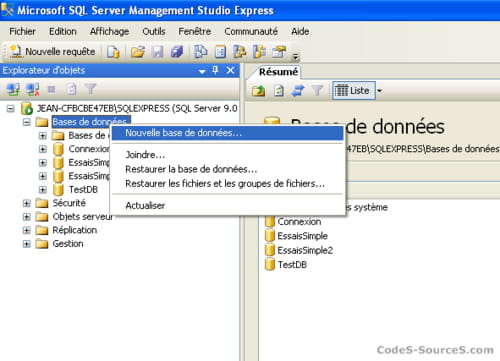The height and width of the screenshot is (361, 500).
Task: Select the Sécurité tree item
Action: coord(69,203)
